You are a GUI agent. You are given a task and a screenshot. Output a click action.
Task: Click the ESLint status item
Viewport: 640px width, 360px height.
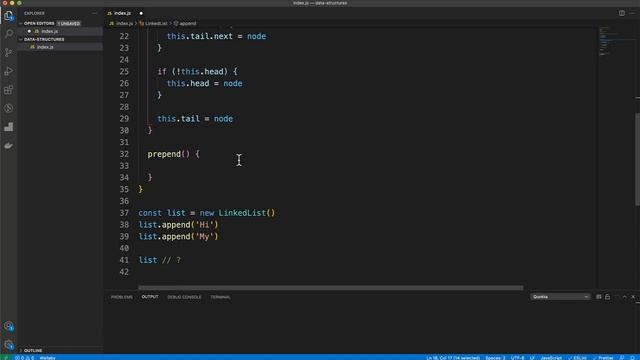point(577,358)
